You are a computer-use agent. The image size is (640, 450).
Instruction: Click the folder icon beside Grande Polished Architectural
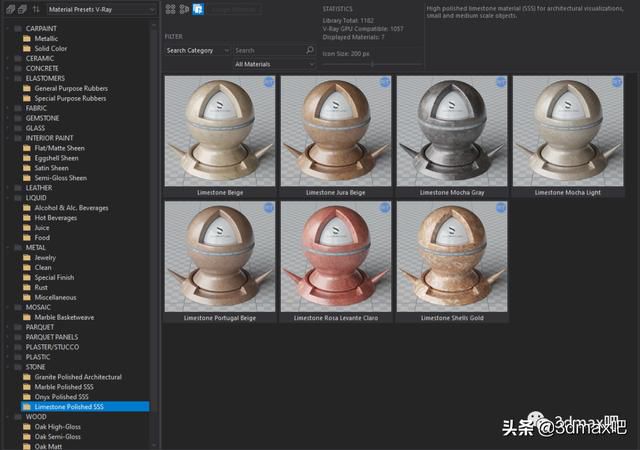pos(27,377)
